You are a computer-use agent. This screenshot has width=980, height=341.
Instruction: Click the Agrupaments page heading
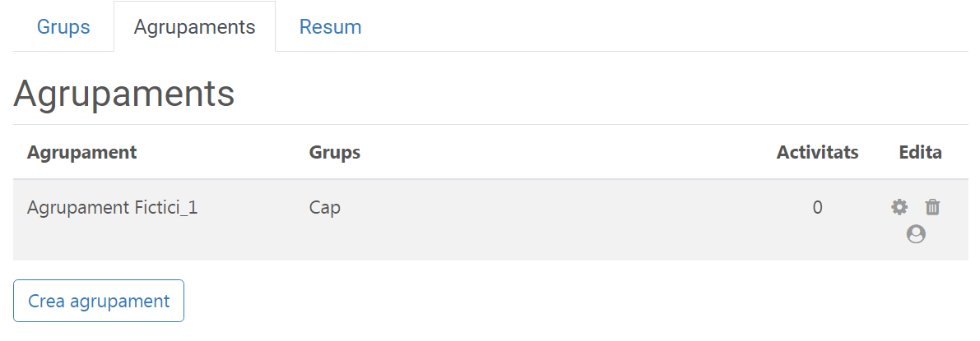124,94
